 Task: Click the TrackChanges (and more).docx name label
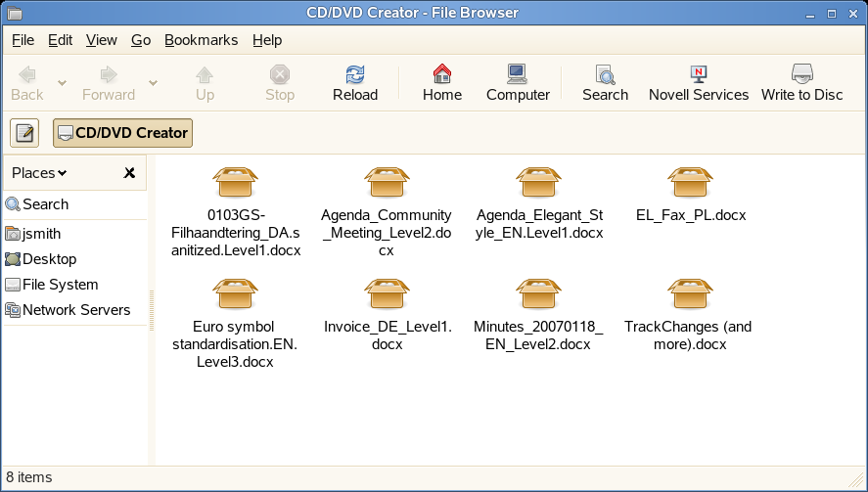689,335
